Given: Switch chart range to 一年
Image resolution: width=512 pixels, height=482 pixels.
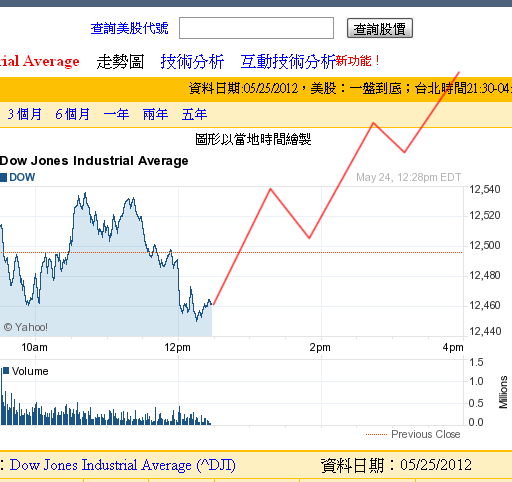Looking at the screenshot, I should (116, 114).
